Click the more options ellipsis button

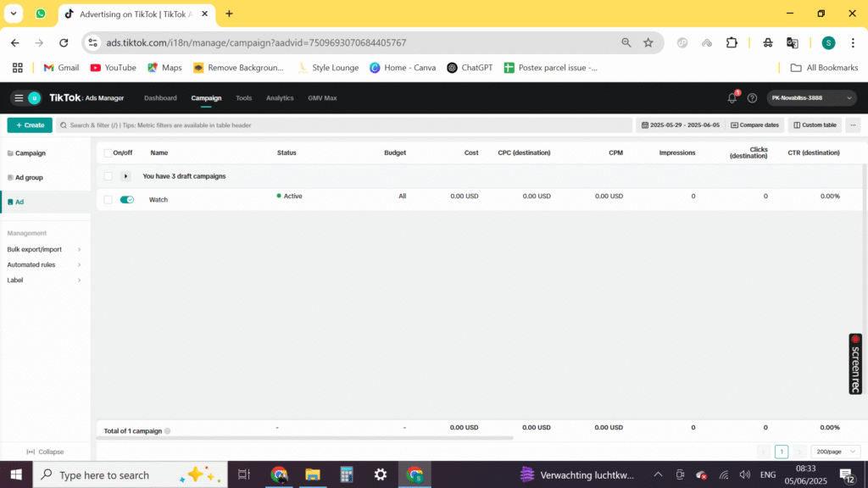click(853, 125)
